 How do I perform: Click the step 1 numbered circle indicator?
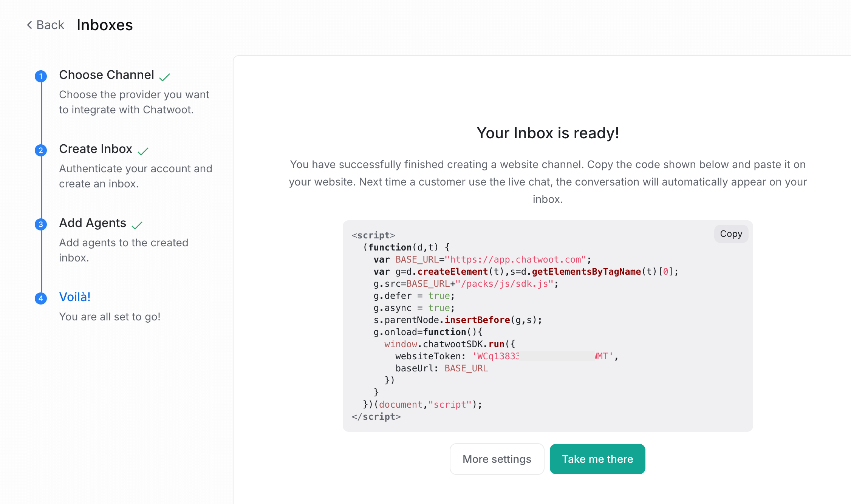point(41,76)
